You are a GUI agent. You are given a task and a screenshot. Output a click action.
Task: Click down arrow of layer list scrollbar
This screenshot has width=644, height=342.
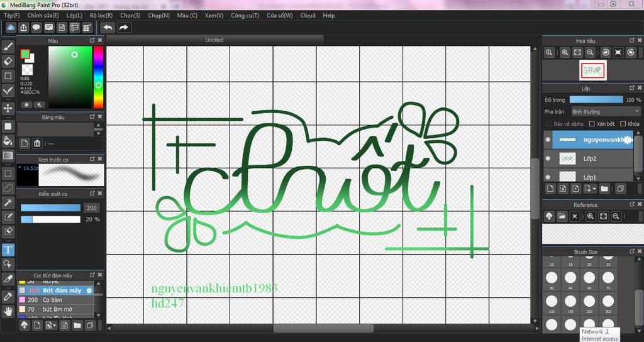638,178
